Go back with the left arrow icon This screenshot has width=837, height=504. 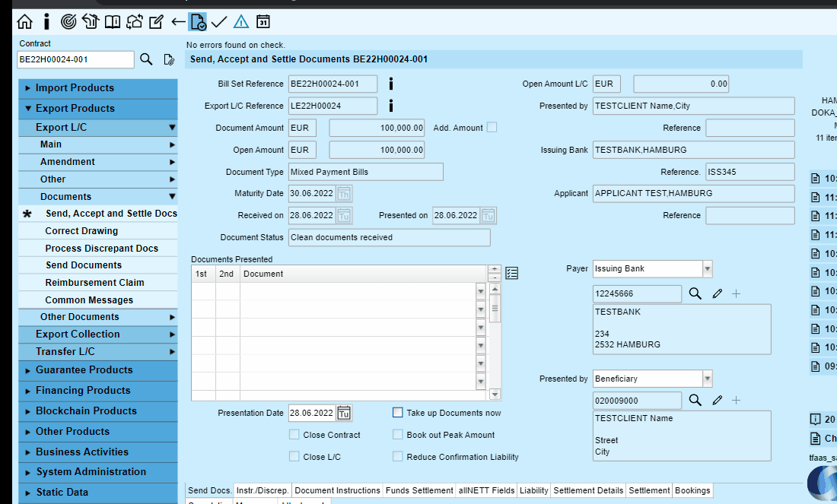pos(178,22)
